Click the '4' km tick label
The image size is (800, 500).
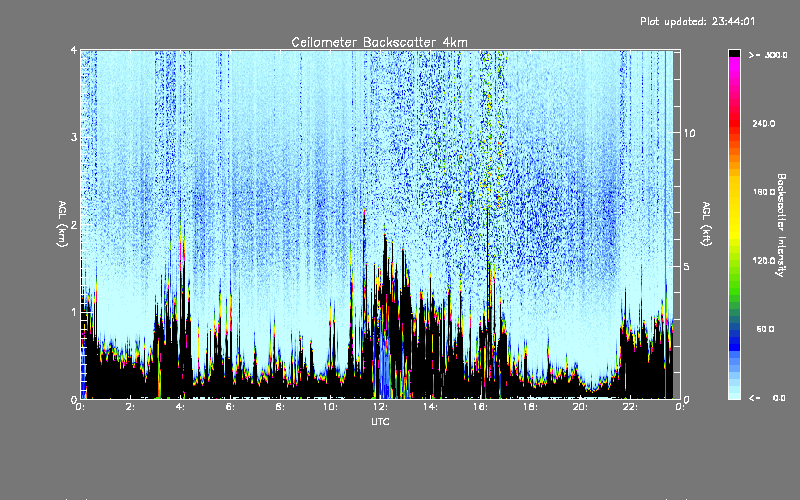point(74,51)
